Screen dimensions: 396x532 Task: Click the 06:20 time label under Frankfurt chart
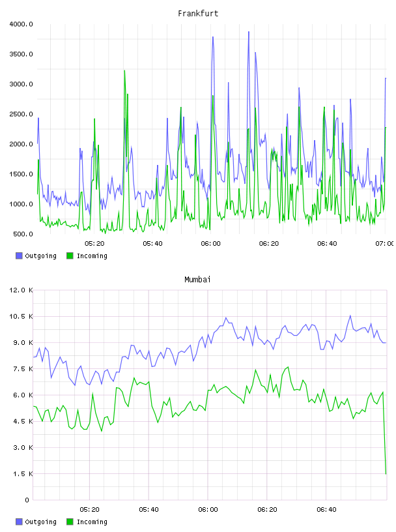pyautogui.click(x=269, y=244)
